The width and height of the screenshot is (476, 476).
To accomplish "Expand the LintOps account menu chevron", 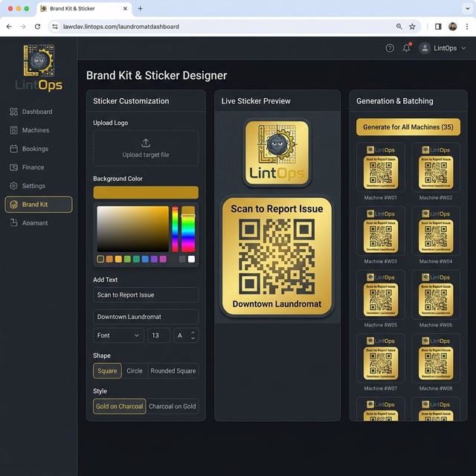I will click(x=463, y=48).
